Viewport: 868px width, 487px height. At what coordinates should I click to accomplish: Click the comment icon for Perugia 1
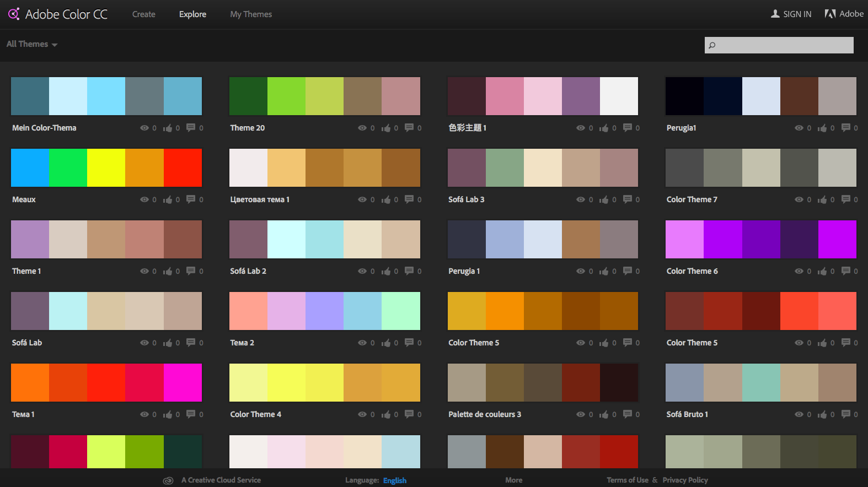[x=628, y=271]
